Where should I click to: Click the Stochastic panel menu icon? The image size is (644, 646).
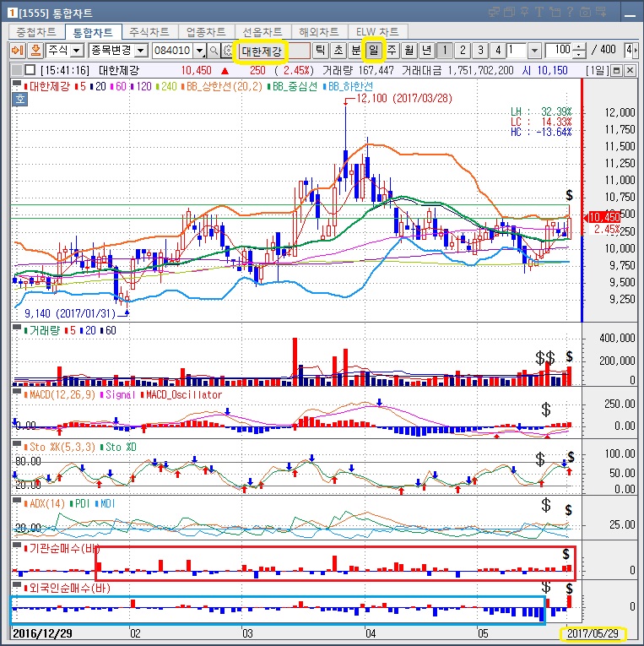coord(17,444)
